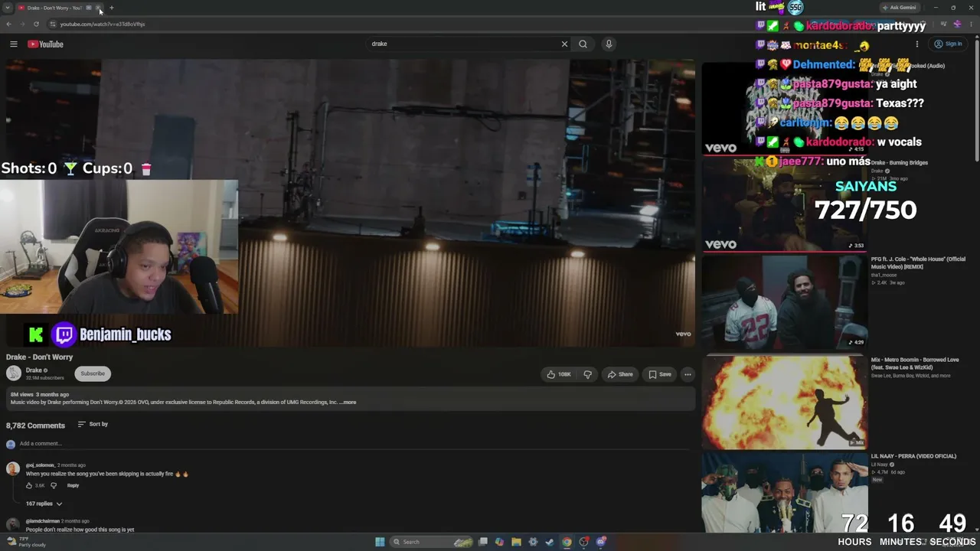This screenshot has height=551, width=980.
Task: Open the Windows Start menu
Action: [380, 542]
